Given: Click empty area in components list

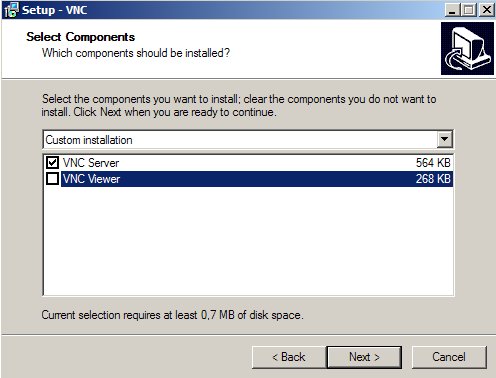Looking at the screenshot, I should click(x=248, y=241).
